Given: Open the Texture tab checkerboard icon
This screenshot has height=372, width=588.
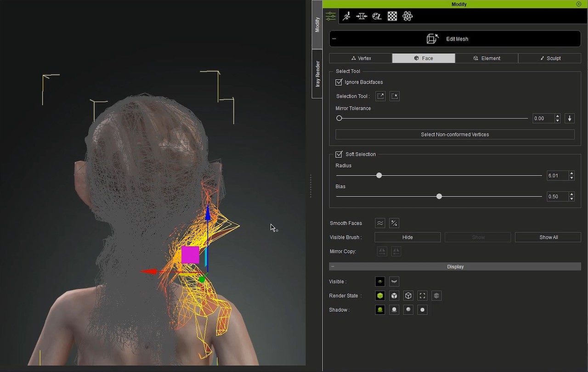Looking at the screenshot, I should [x=392, y=17].
